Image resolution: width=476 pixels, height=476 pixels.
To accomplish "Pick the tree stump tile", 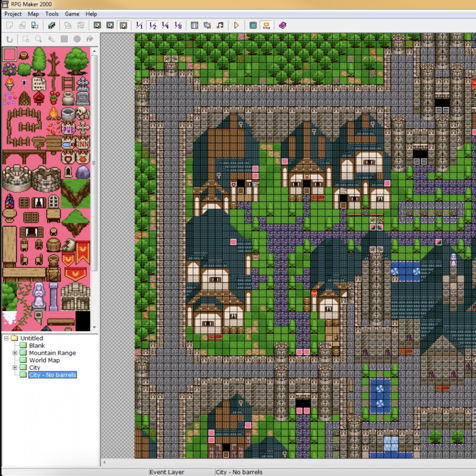I will 24,55.
